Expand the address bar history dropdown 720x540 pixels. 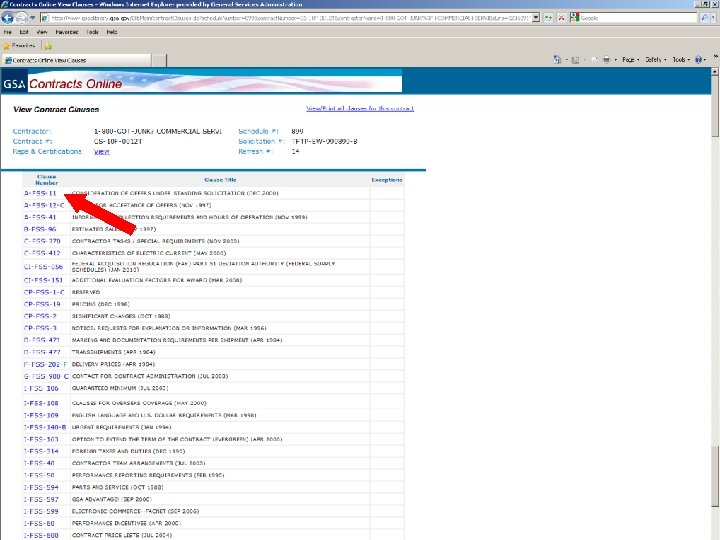tap(535, 18)
